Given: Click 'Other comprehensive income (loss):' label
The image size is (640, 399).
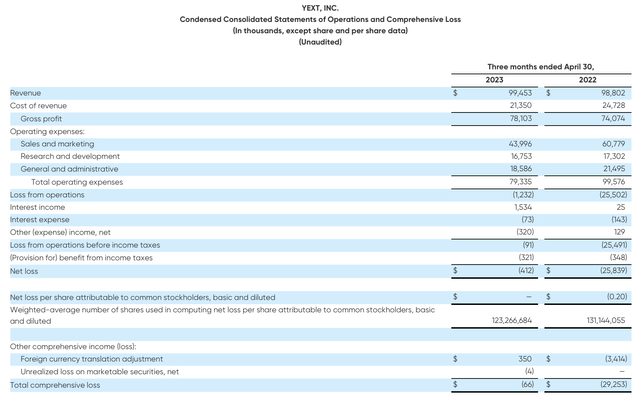Looking at the screenshot, I should coord(73,347).
